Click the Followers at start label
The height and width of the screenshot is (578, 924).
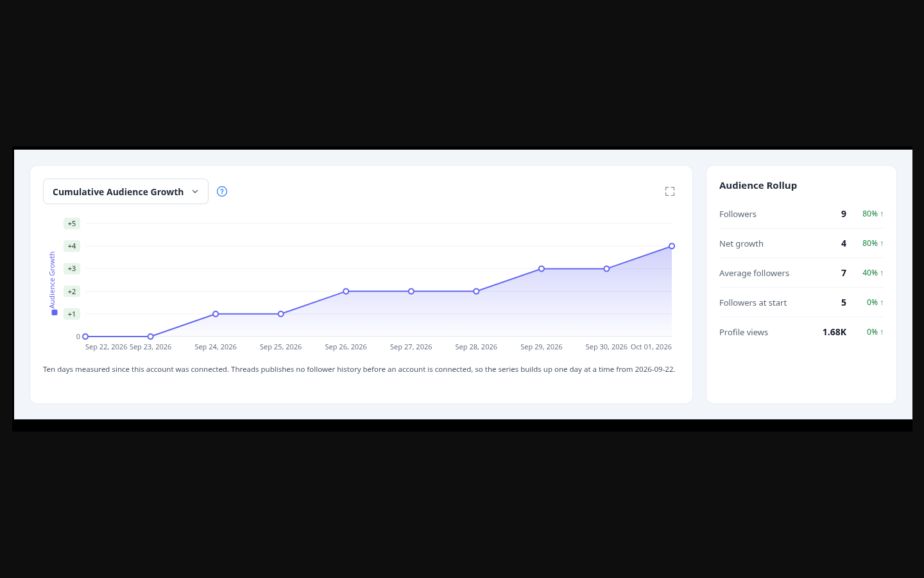click(x=753, y=302)
